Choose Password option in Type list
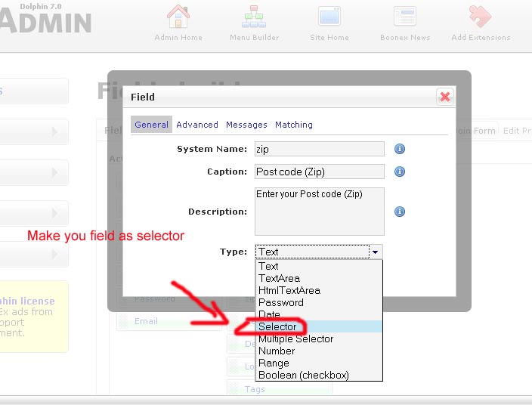 [319, 302]
